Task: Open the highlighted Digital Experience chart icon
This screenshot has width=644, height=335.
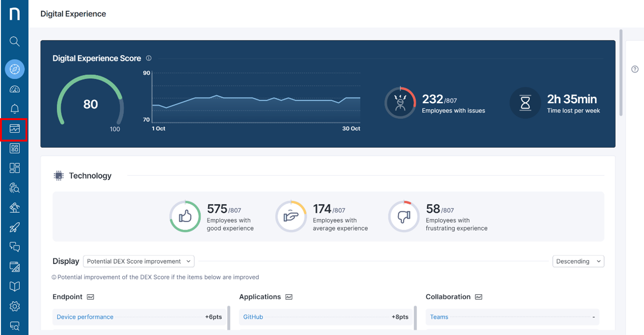Action: coord(14,129)
